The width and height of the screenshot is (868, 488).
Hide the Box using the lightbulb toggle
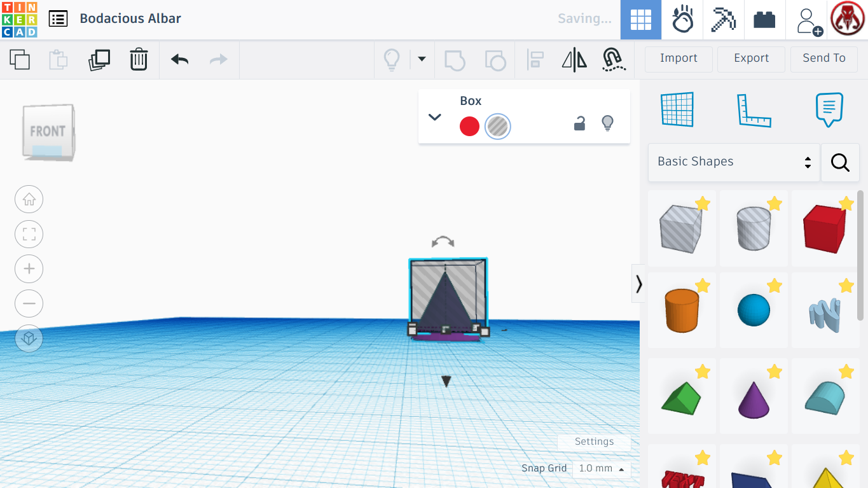point(607,123)
